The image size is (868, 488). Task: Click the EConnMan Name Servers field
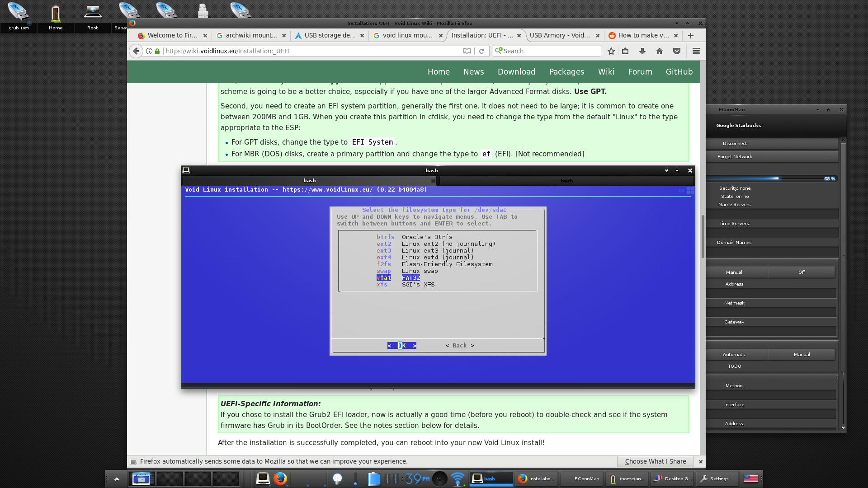(x=772, y=214)
